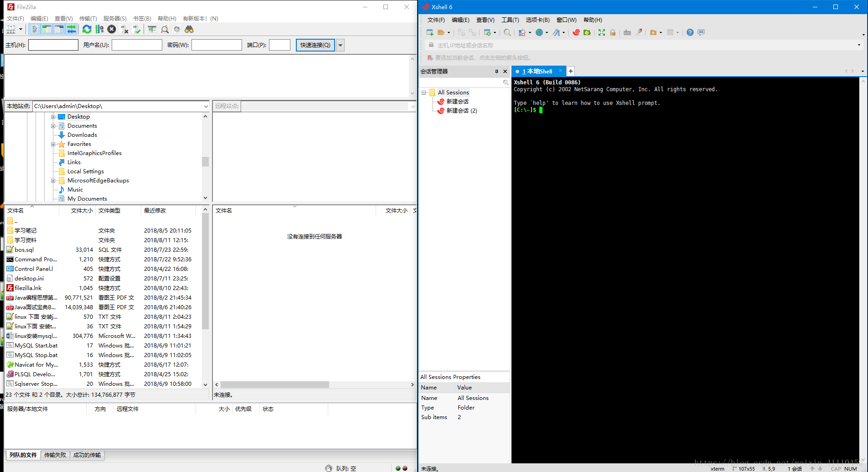Click the red swirl icon in Xshell toolbar

(x=576, y=32)
